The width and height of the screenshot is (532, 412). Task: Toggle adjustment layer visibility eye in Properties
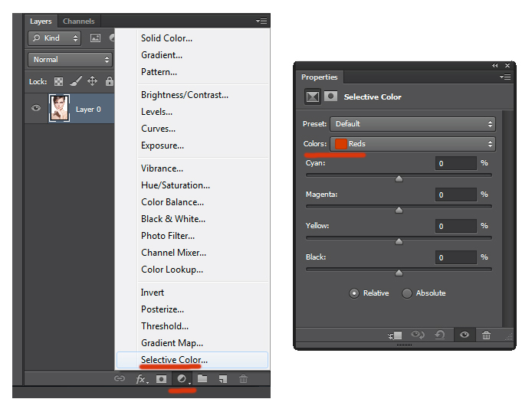coord(465,335)
